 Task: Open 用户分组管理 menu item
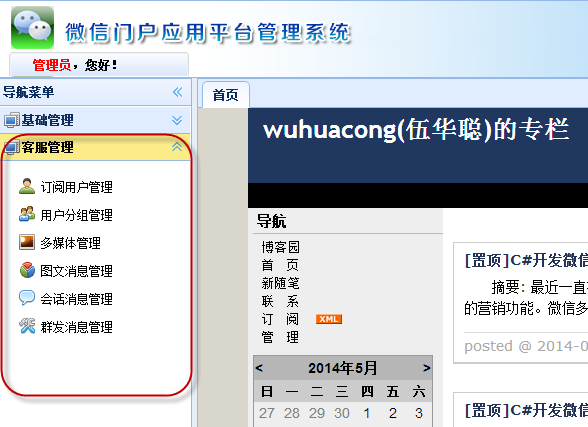(76, 215)
